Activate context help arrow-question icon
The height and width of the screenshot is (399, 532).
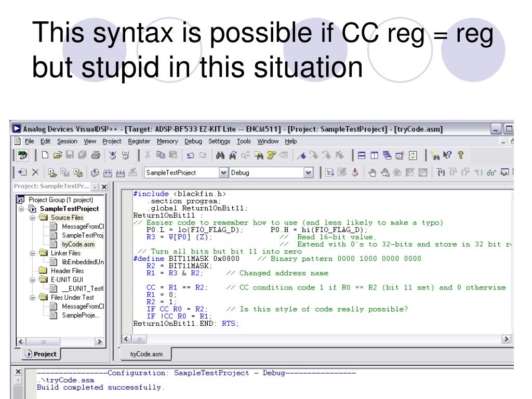[x=447, y=155]
